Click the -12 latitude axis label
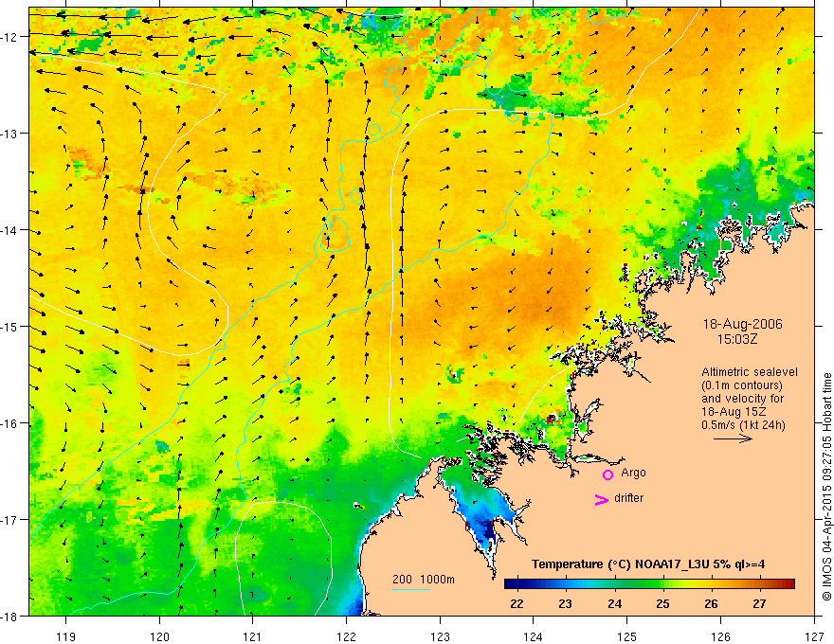Screen dimensions: 834x644 click(10, 37)
